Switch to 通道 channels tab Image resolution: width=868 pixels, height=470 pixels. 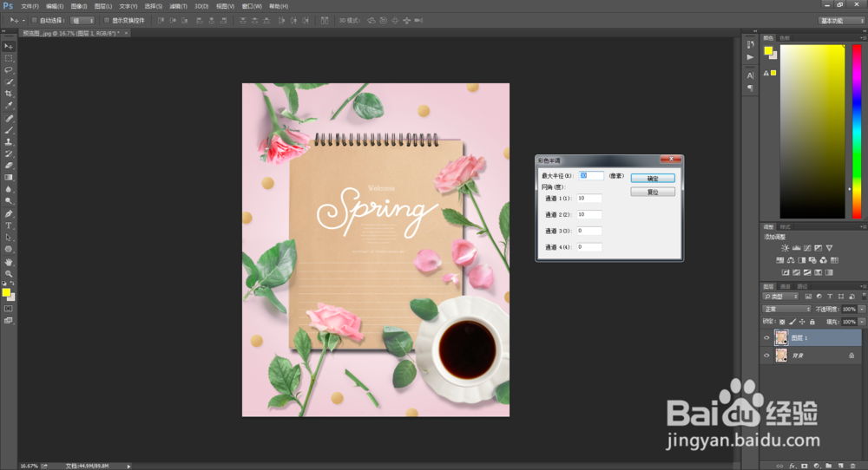click(786, 286)
